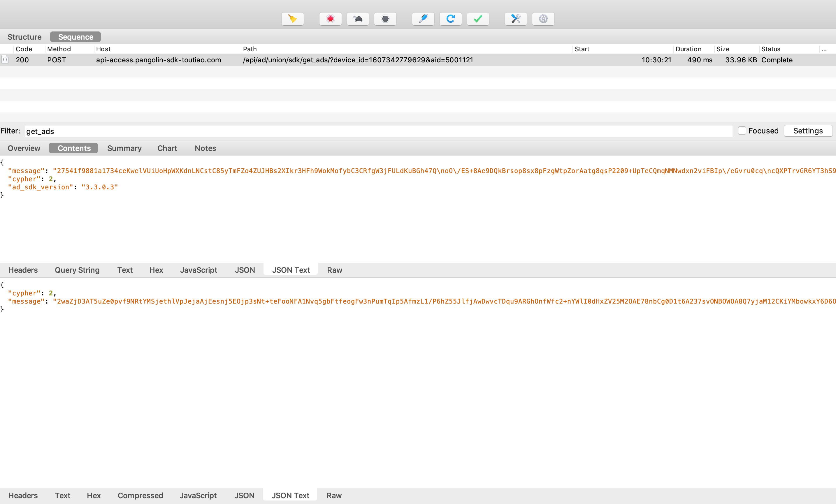
Task: Click the get_ads filter text field
Action: click(x=378, y=131)
